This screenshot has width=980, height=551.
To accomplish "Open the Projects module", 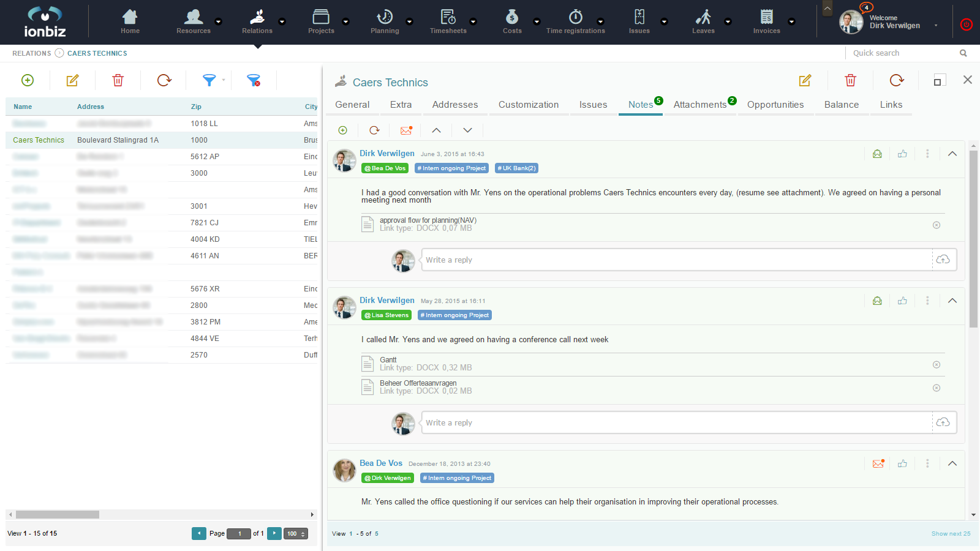I will [x=321, y=21].
